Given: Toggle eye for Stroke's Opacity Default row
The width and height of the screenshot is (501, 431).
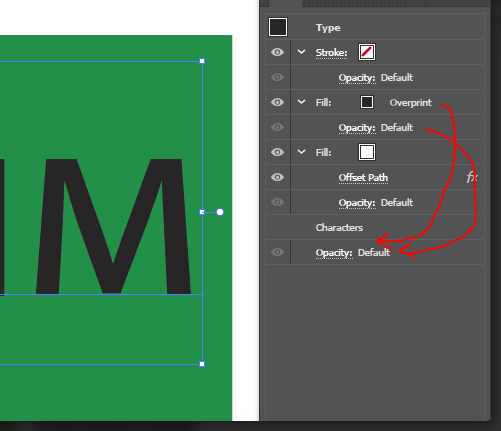Looking at the screenshot, I should tap(277, 77).
